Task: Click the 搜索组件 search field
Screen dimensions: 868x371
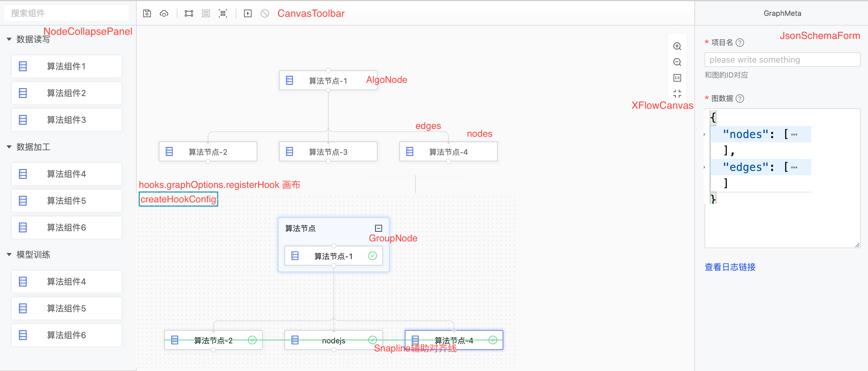Action: [x=67, y=13]
